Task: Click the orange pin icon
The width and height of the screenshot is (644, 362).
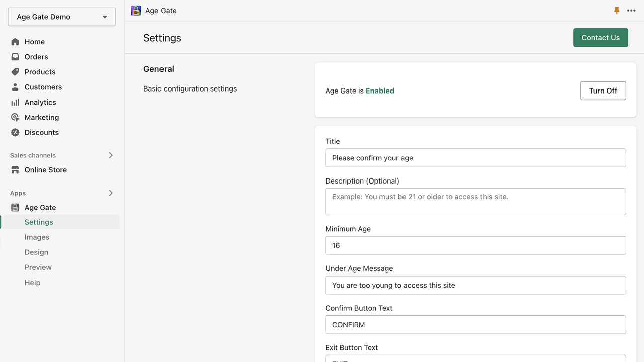Action: (x=617, y=10)
